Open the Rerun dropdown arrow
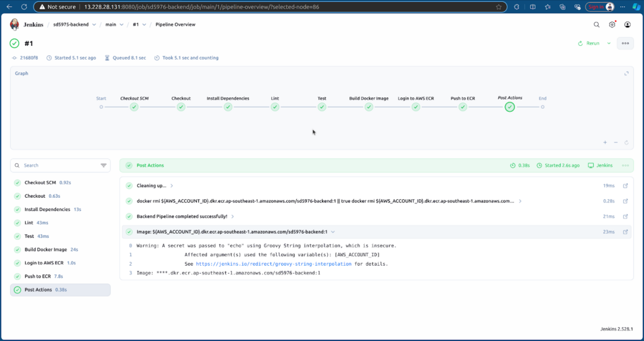 (x=609, y=43)
